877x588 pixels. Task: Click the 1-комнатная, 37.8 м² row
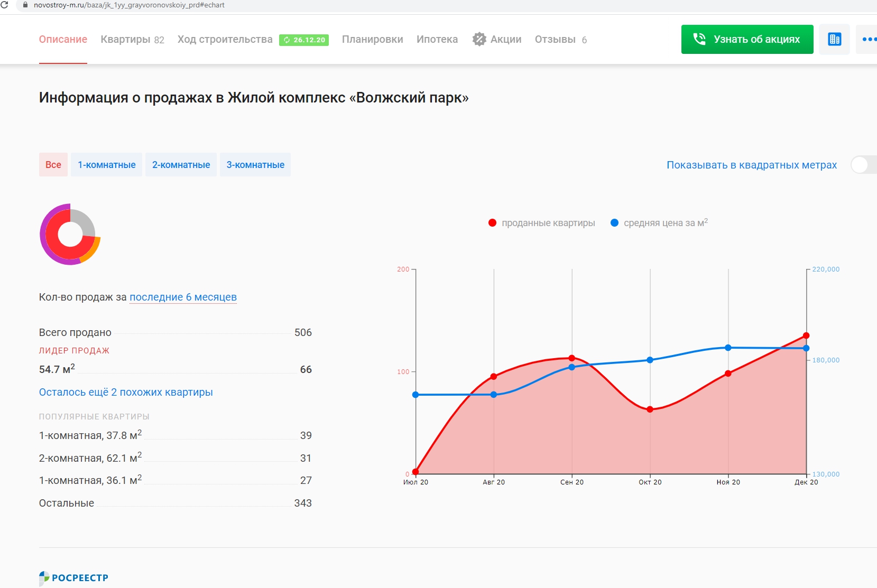click(176, 435)
